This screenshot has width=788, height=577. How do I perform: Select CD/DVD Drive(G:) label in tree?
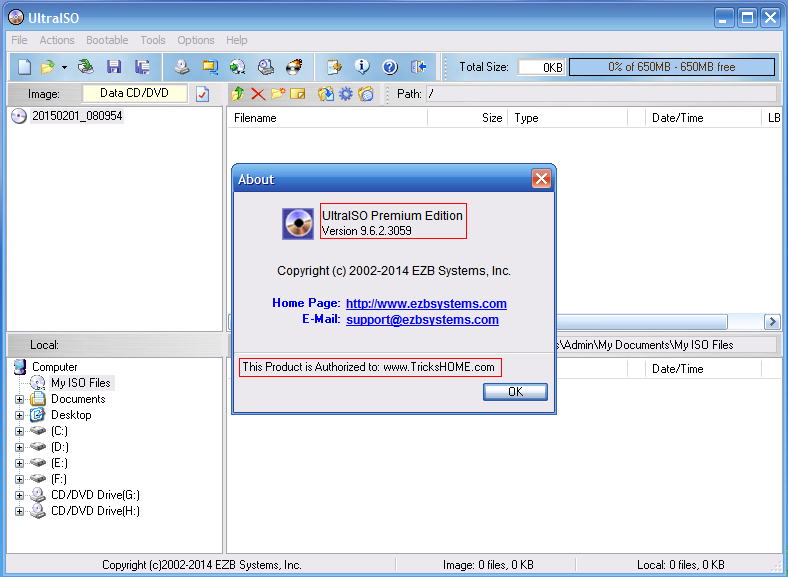point(95,495)
